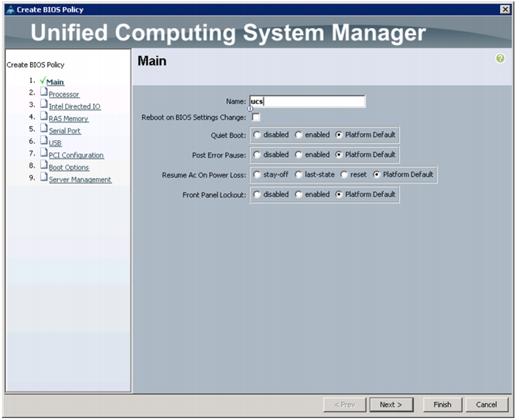This screenshot has height=420, width=517.
Task: Click the green checkmark beside Main
Action: tap(42, 80)
